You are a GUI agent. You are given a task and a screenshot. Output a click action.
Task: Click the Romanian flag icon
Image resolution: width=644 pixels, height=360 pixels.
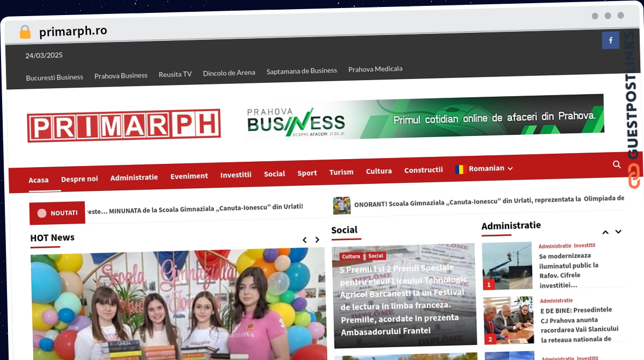[460, 169]
